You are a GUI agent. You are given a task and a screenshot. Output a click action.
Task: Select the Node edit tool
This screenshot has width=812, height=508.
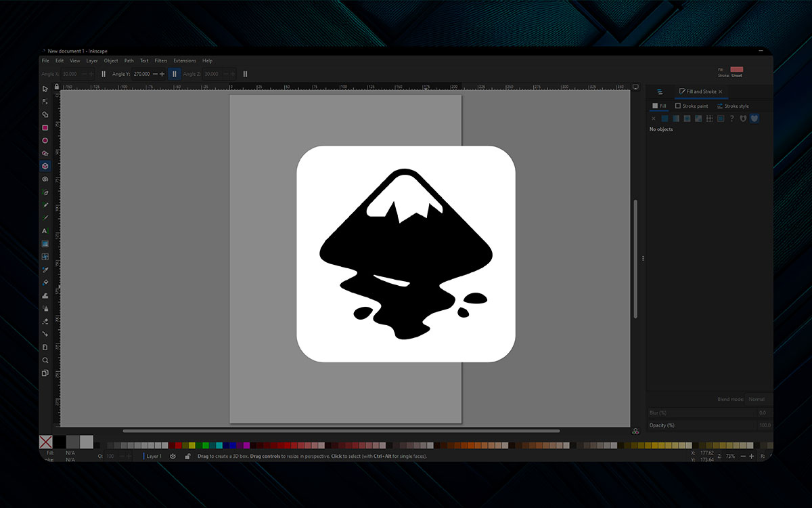click(x=45, y=102)
